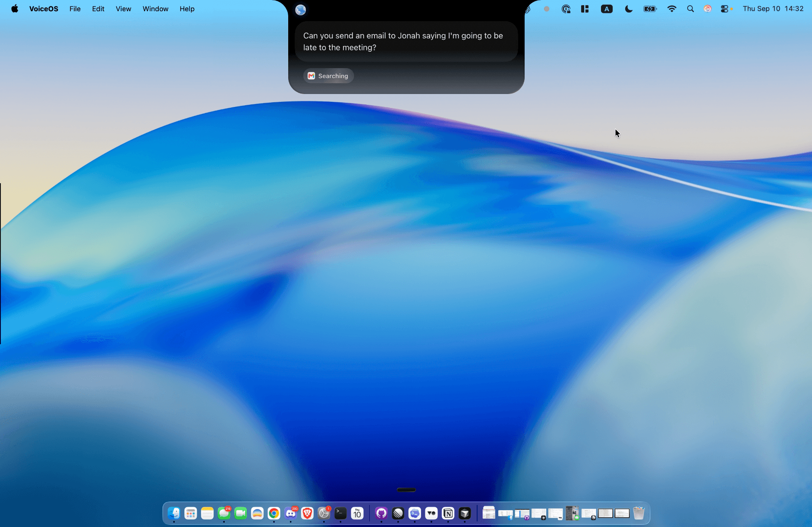812x527 pixels.
Task: Open System Settings from the Dock
Action: pyautogui.click(x=324, y=513)
